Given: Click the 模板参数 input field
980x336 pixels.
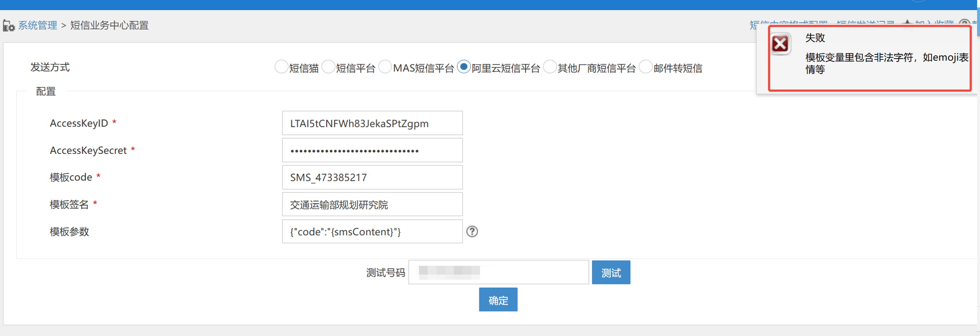Looking at the screenshot, I should [372, 231].
